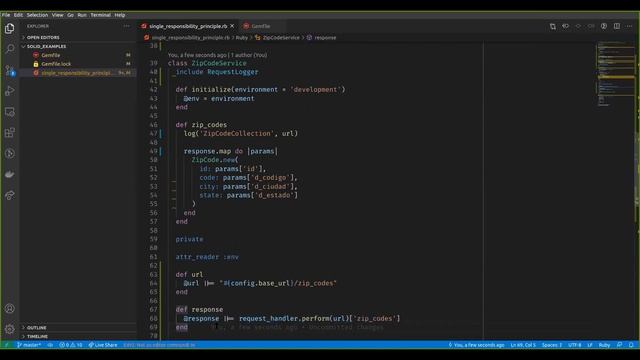Image resolution: width=640 pixels, height=360 pixels.
Task: Click 'def zip_codes' on line 46
Action: [201, 125]
